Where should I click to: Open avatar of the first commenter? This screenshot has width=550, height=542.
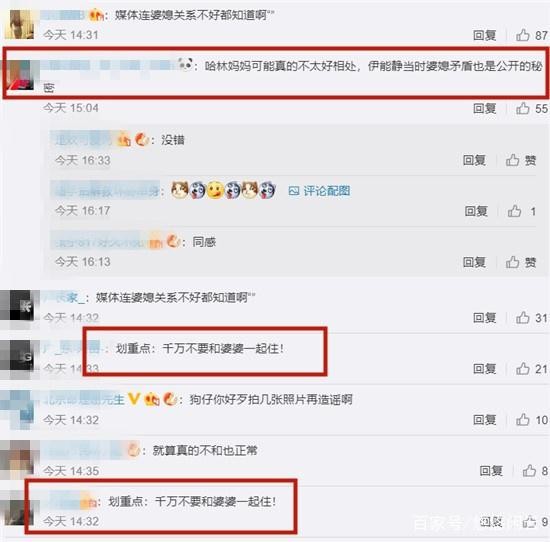coord(21,24)
